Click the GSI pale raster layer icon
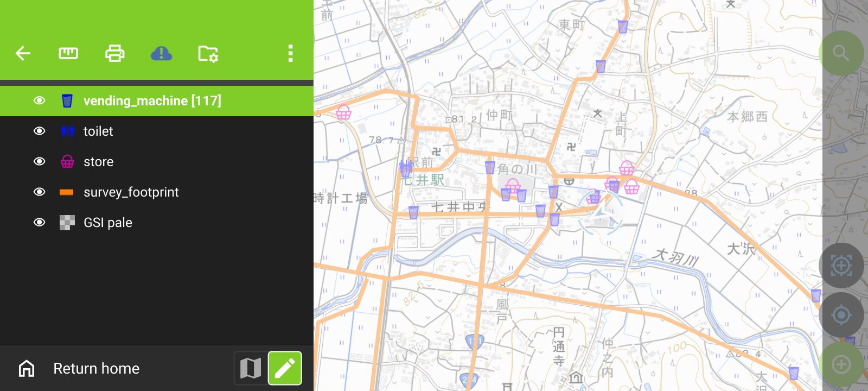This screenshot has height=391, width=868. tap(67, 223)
